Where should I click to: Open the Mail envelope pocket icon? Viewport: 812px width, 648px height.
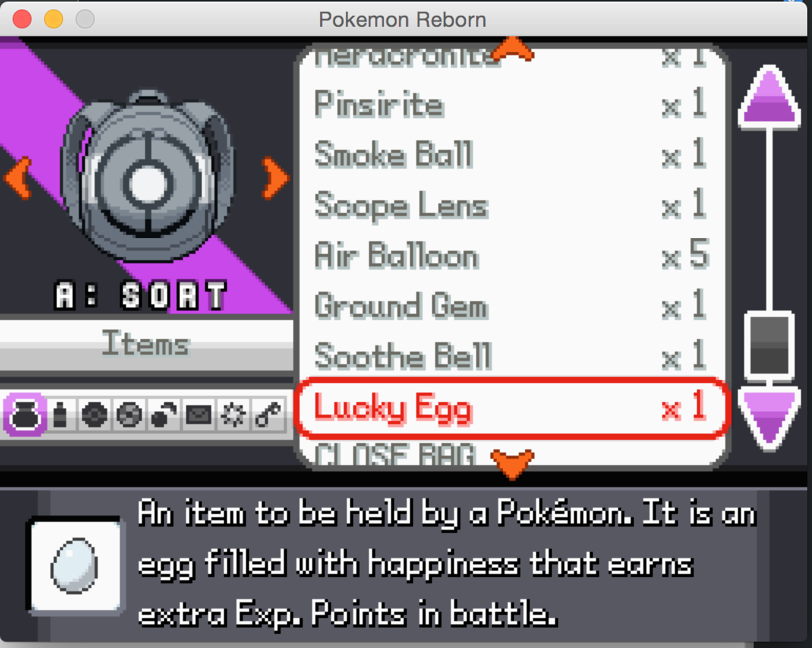click(x=199, y=415)
